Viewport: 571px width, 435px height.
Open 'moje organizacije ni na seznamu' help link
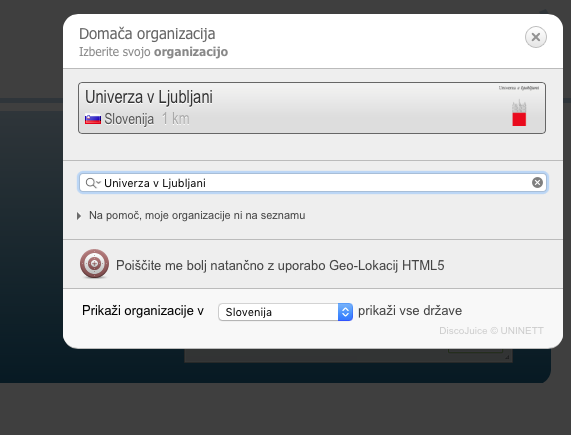pos(225,215)
